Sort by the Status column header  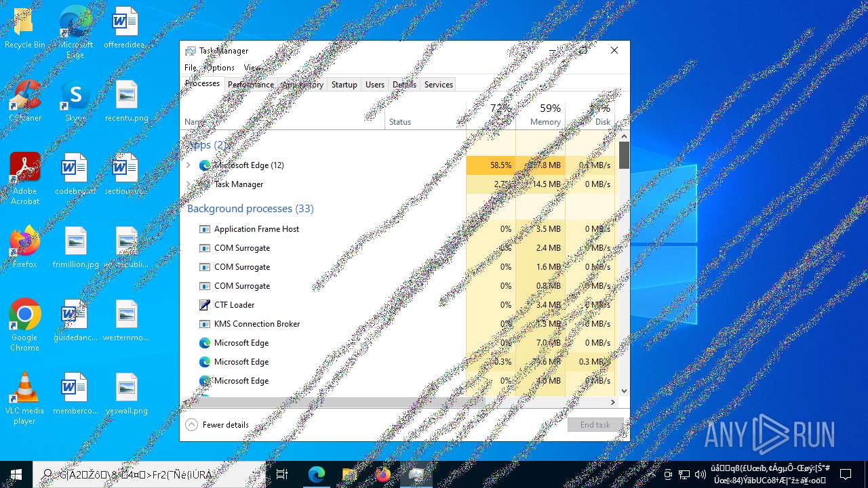pyautogui.click(x=425, y=115)
